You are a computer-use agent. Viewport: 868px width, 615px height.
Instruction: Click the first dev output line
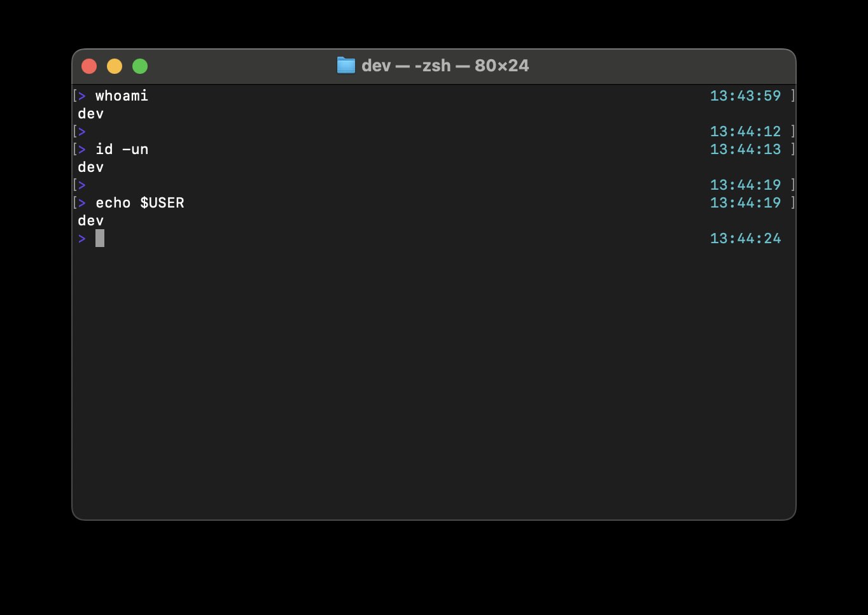coord(90,113)
